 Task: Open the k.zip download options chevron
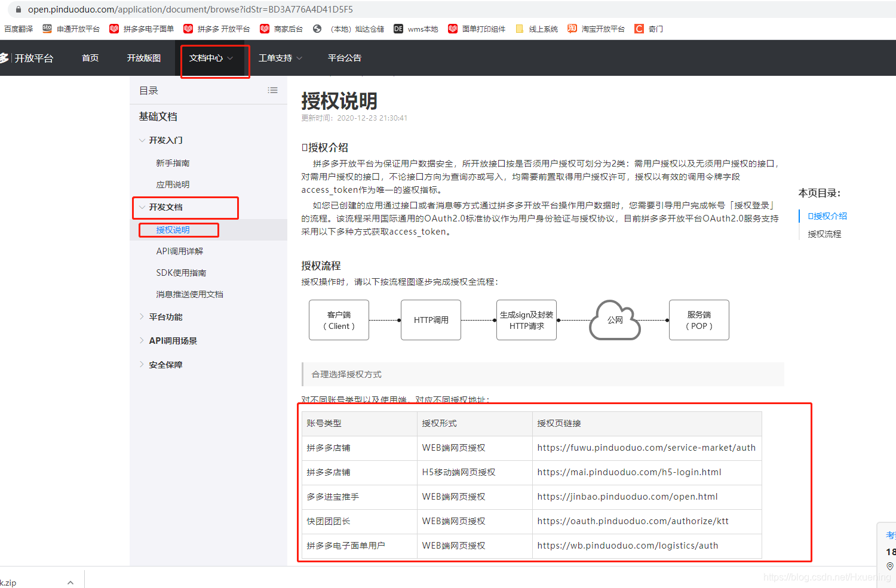[x=70, y=583]
